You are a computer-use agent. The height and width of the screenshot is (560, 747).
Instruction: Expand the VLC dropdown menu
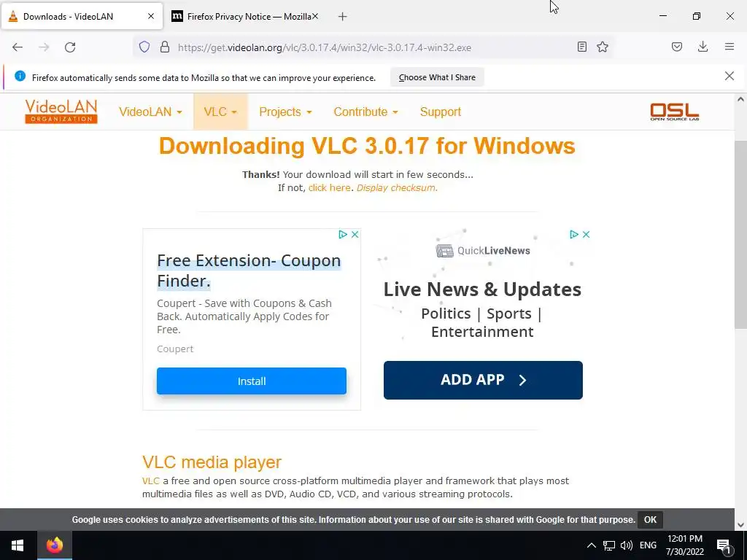(220, 112)
